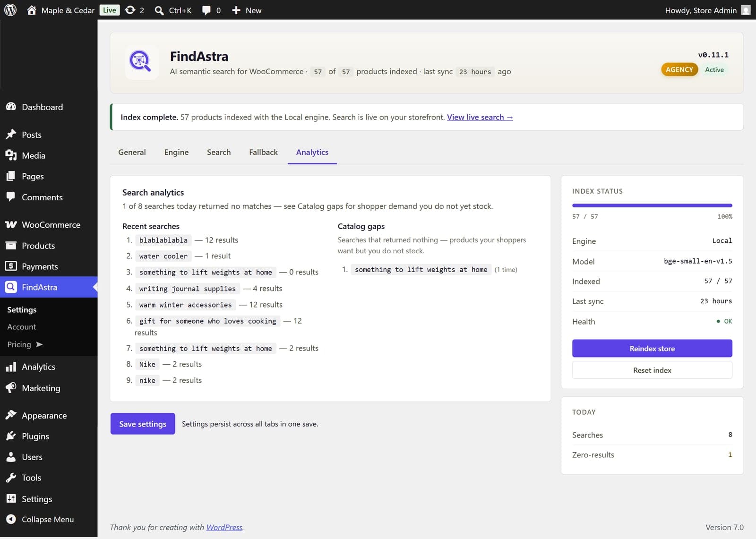Click the Appearance paintbrush icon

coord(11,415)
